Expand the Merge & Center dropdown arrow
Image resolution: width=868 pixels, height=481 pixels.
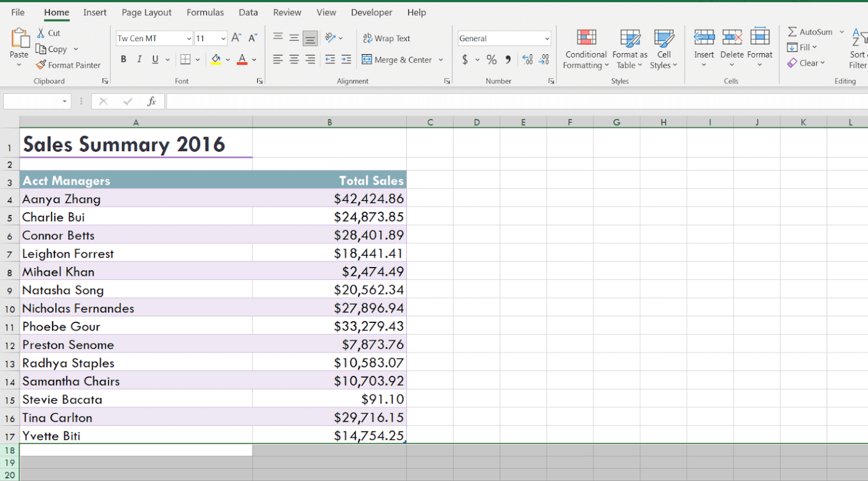(441, 60)
